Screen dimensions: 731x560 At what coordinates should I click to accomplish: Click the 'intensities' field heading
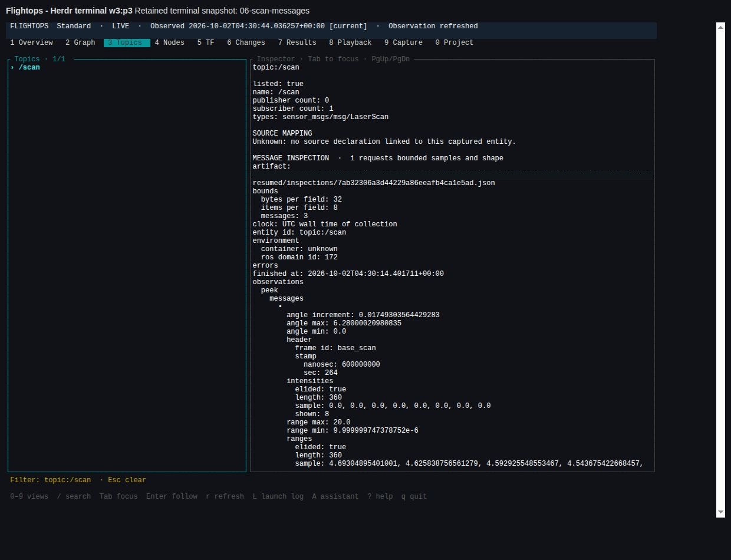click(x=309, y=381)
